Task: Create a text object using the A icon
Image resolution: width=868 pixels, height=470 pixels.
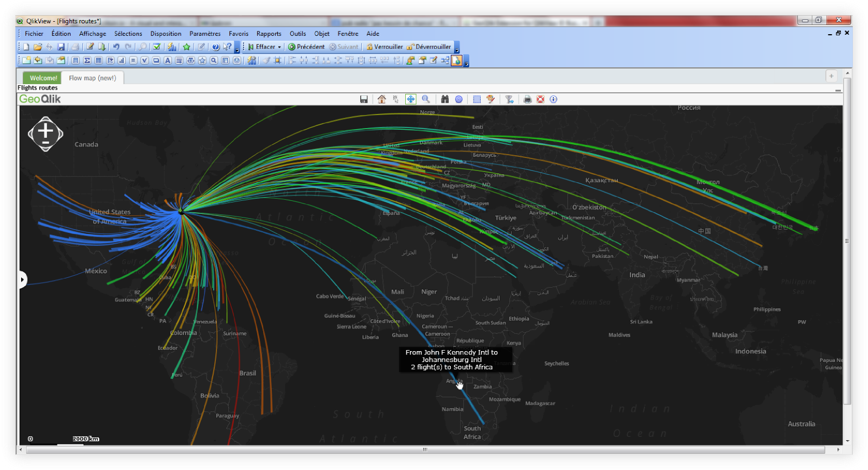Action: (168, 60)
